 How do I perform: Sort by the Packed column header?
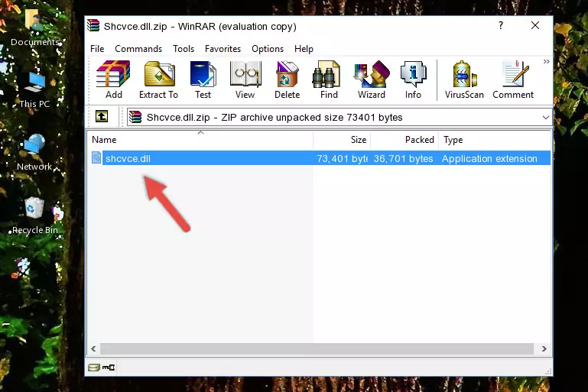pos(404,140)
